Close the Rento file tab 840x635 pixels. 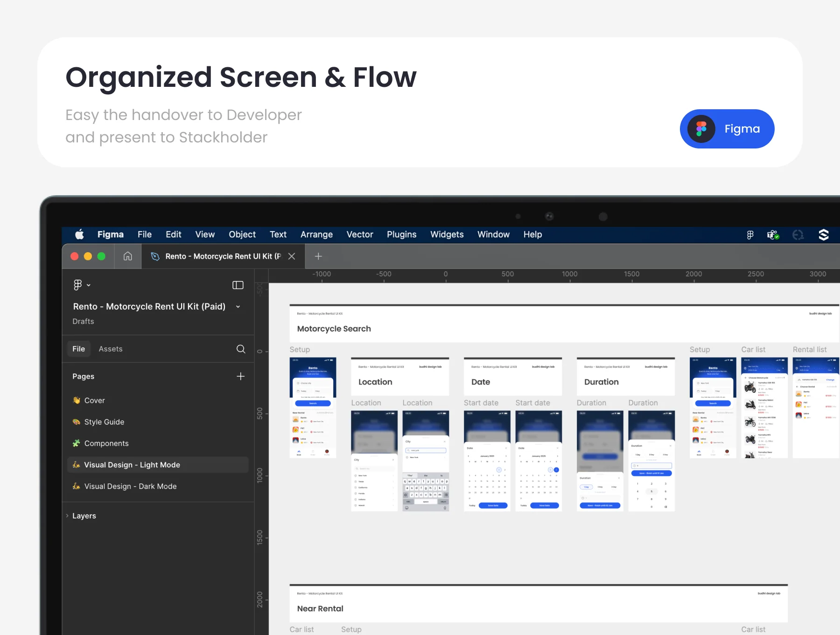[292, 256]
